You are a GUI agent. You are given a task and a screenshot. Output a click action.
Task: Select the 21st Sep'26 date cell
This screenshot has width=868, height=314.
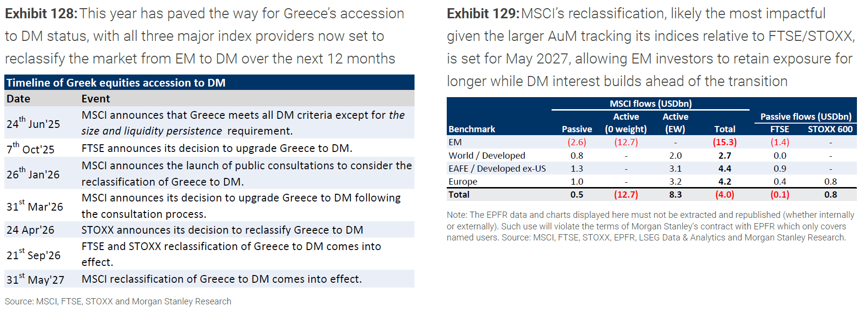click(34, 254)
